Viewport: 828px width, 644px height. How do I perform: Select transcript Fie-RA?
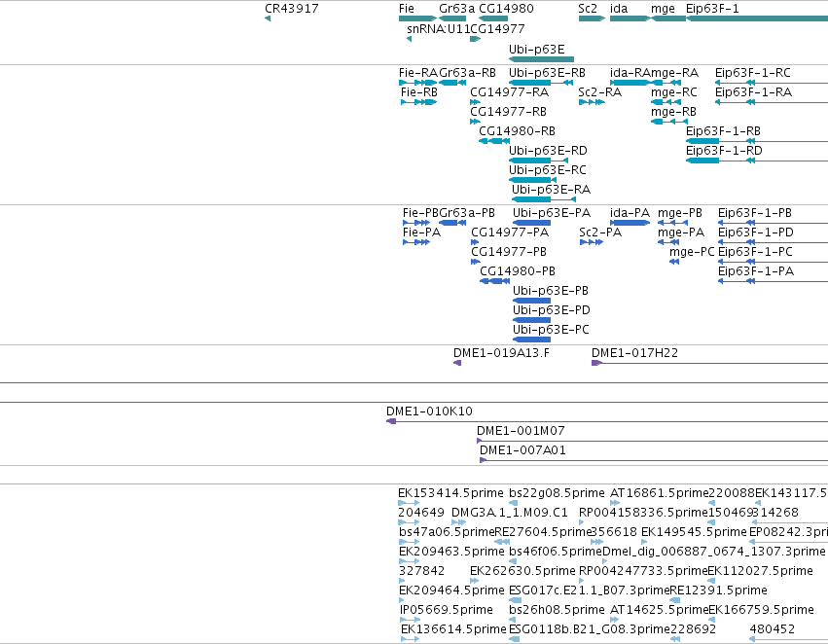[x=417, y=83]
